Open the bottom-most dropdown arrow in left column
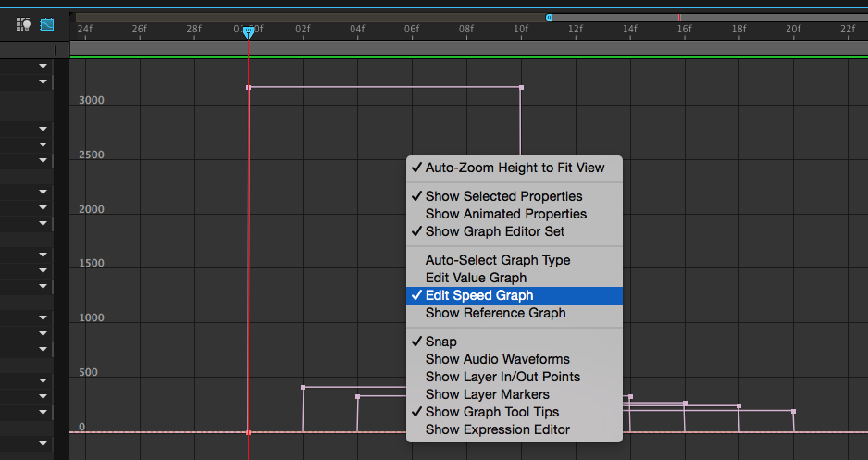 [x=43, y=443]
